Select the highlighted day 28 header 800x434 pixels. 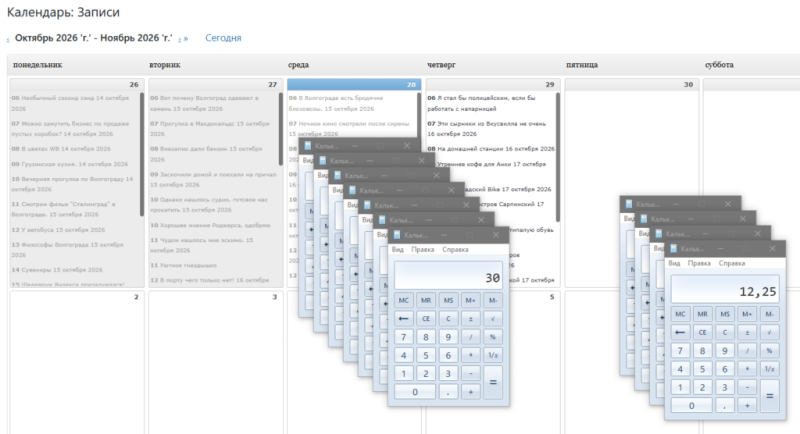click(354, 84)
